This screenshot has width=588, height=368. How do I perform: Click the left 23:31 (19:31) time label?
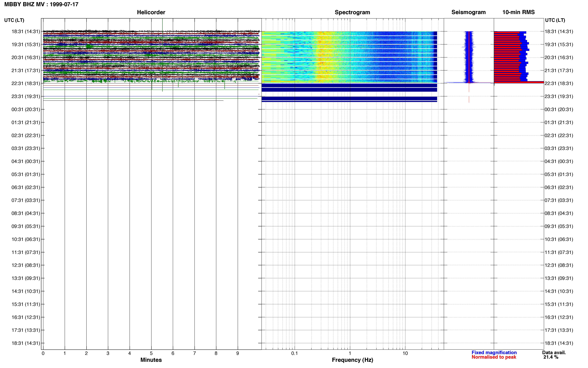click(26, 96)
